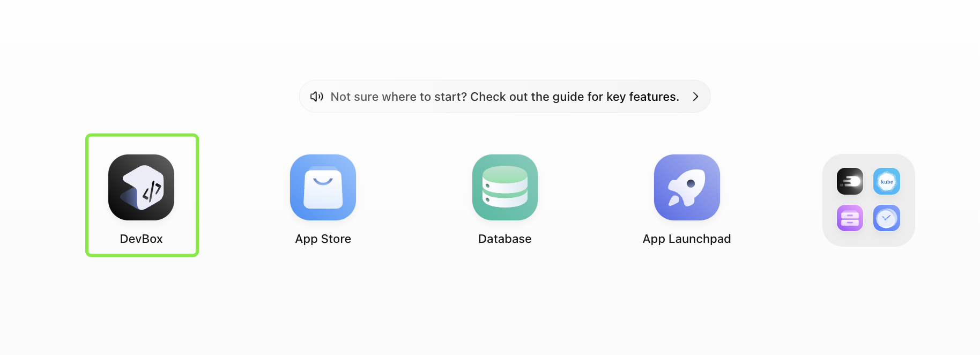Launch App Store via shopping bag icon
Image resolution: width=980 pixels, height=355 pixels.
(323, 187)
